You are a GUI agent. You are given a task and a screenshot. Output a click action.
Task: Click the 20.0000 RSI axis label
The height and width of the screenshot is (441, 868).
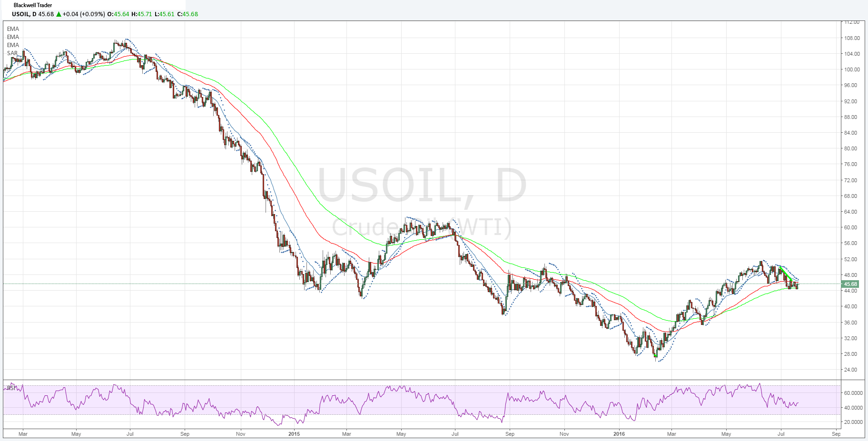coord(853,422)
